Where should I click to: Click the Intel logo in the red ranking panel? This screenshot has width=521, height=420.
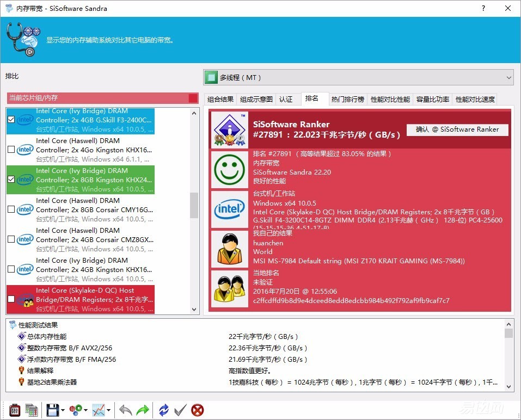[230, 209]
